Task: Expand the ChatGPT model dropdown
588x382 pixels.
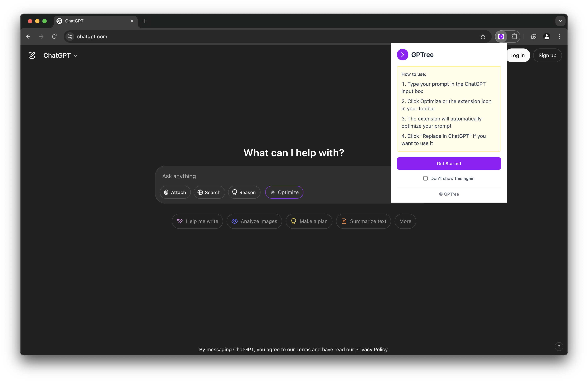Action: 60,56
